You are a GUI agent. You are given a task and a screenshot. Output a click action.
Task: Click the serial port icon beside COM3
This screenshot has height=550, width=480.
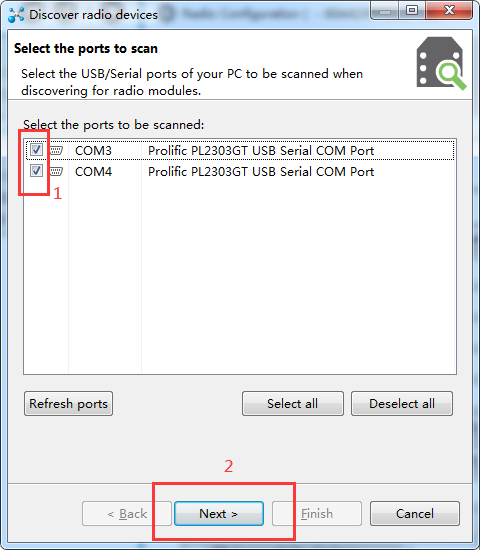pos(56,150)
